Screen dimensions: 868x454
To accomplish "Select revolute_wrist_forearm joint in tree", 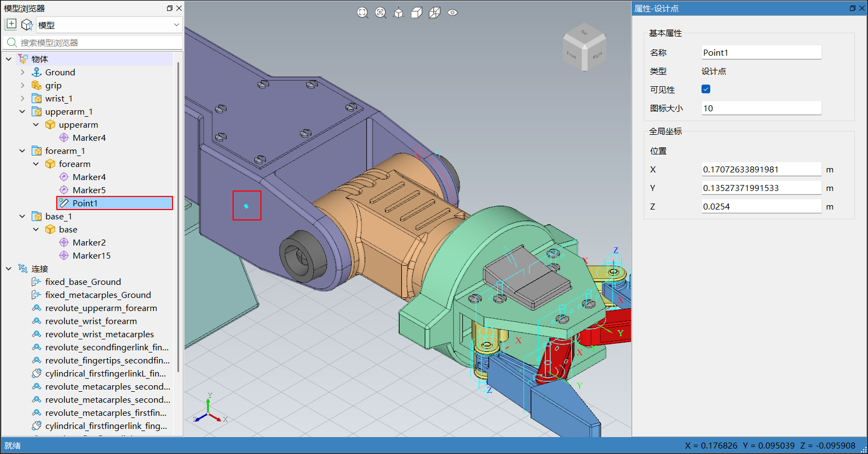I will point(91,321).
